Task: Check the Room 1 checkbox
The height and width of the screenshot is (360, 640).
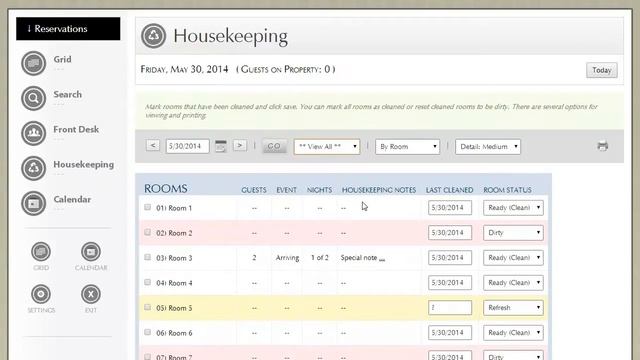Action: pyautogui.click(x=147, y=207)
